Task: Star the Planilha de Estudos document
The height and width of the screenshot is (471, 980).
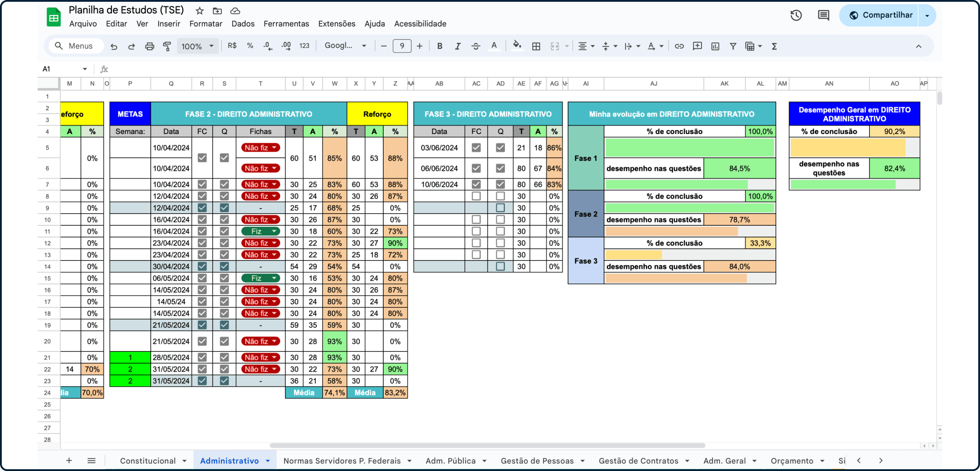Action: coord(199,11)
